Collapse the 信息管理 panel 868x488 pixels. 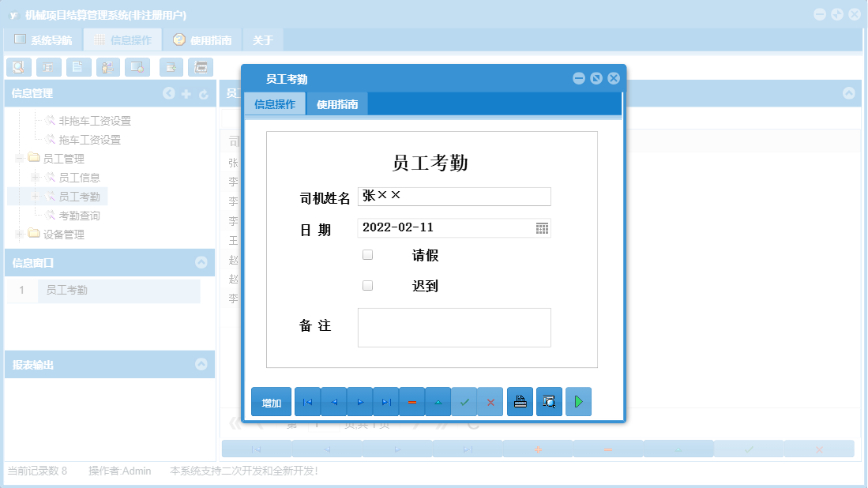click(168, 93)
